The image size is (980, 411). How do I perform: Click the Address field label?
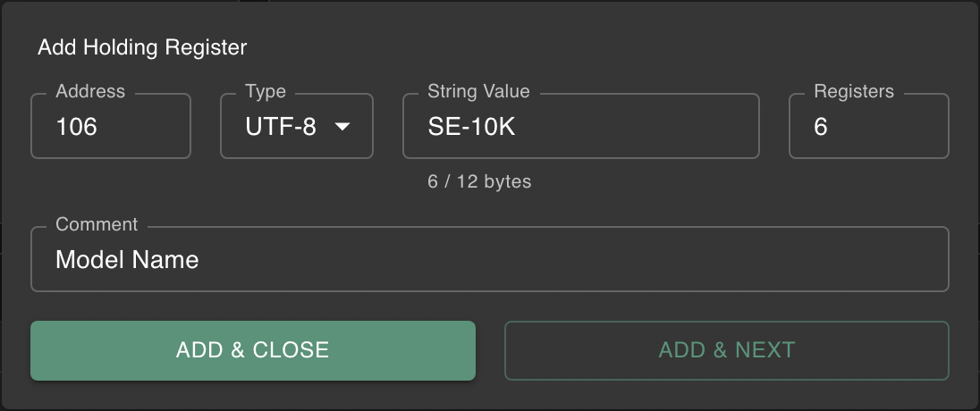tap(90, 91)
